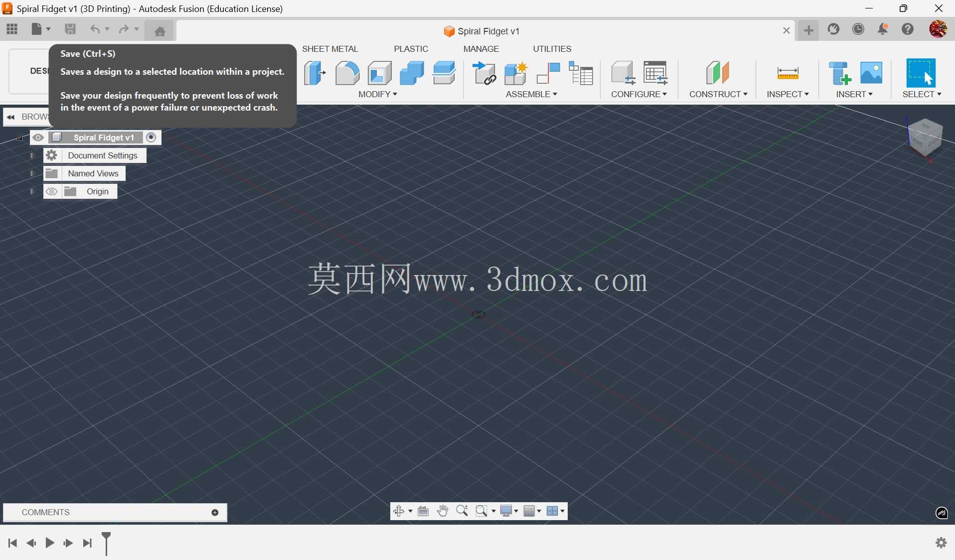Open the user profile avatar
955x560 pixels.
pos(938,29)
